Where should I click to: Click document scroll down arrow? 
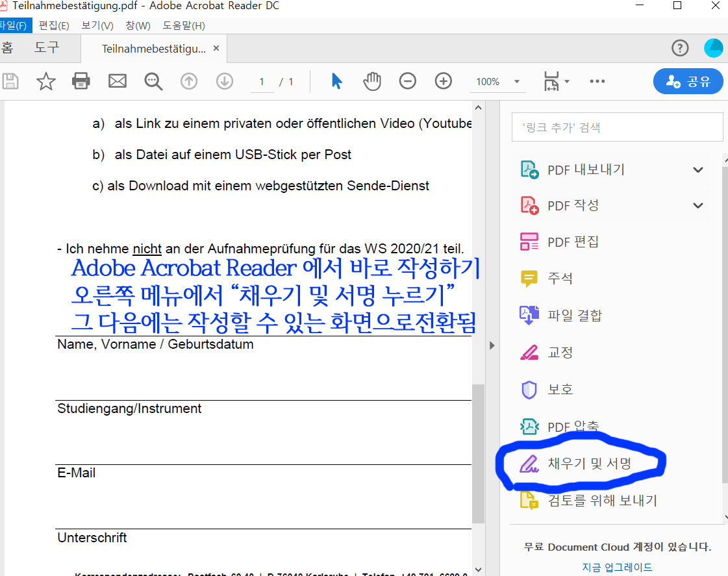point(478,570)
